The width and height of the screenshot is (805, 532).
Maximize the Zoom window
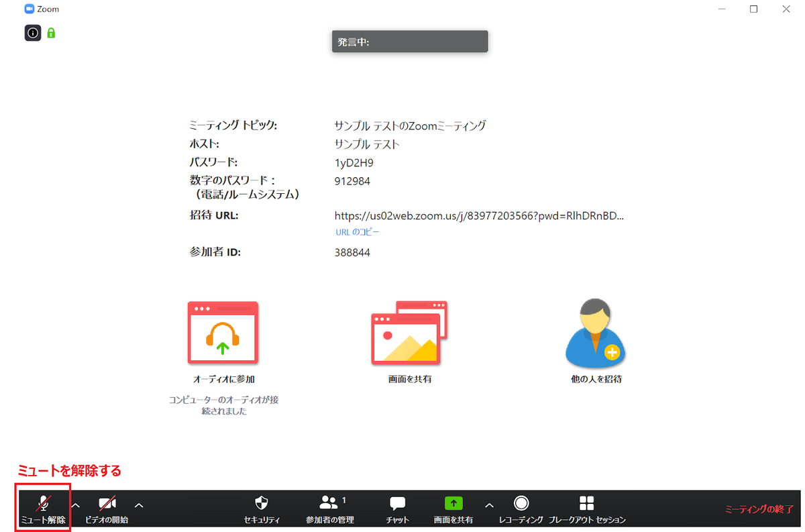tap(753, 9)
